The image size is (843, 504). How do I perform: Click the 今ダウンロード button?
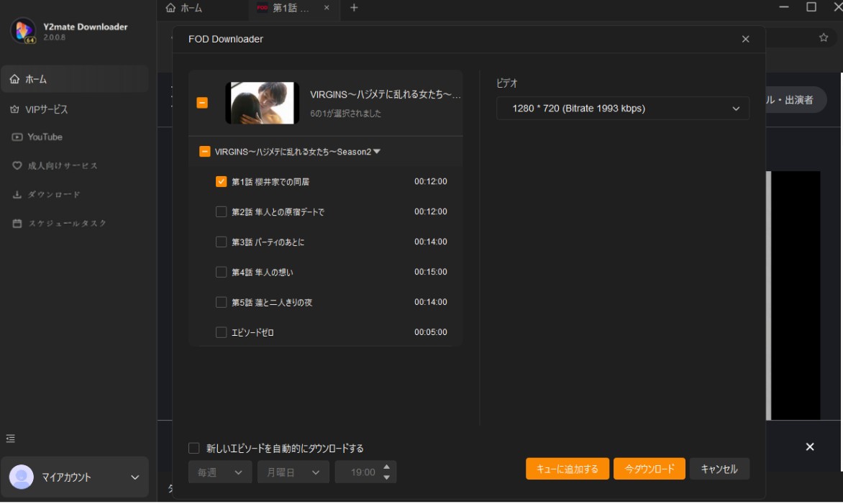(649, 468)
